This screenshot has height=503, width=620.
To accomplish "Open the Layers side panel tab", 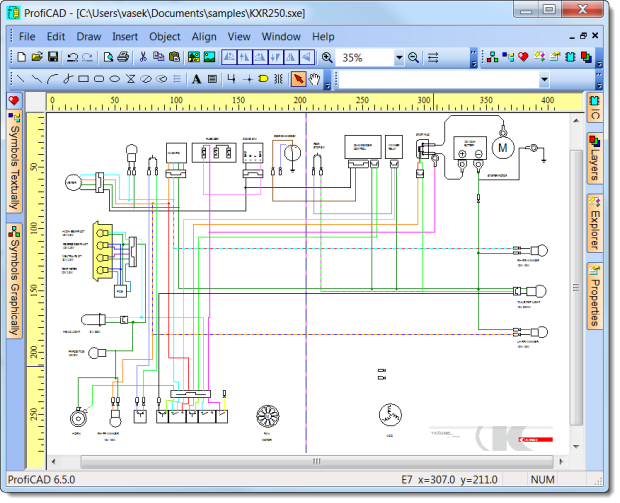I will 594,158.
